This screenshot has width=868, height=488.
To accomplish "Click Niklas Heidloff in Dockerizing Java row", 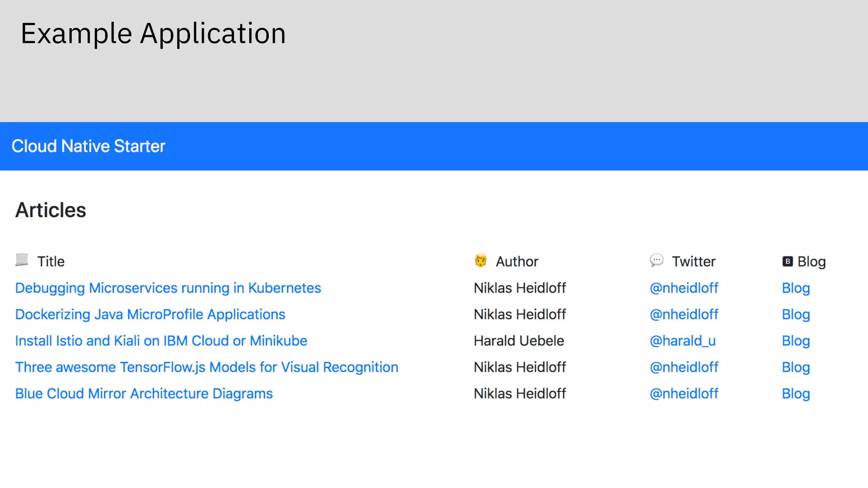I will coord(520,314).
